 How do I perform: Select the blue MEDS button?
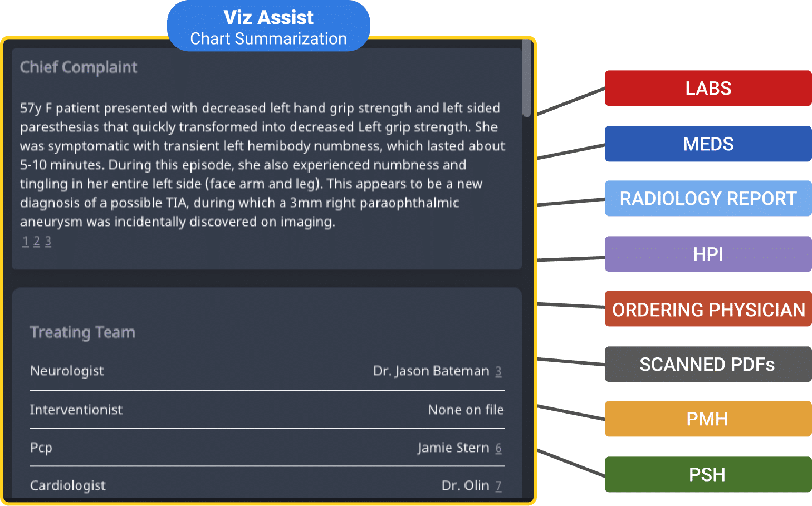click(x=708, y=144)
